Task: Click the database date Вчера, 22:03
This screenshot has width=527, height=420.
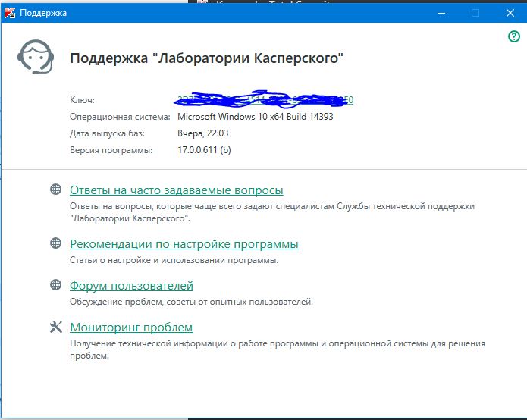Action: (202, 133)
